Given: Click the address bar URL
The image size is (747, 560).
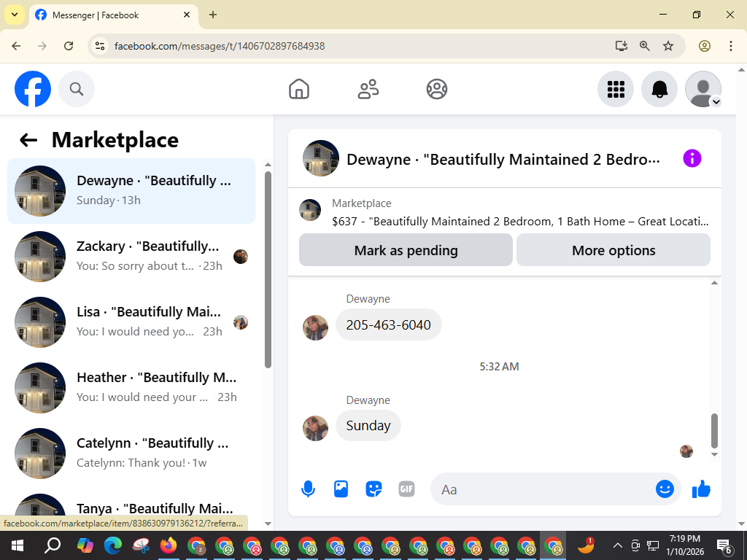Looking at the screenshot, I should (220, 46).
